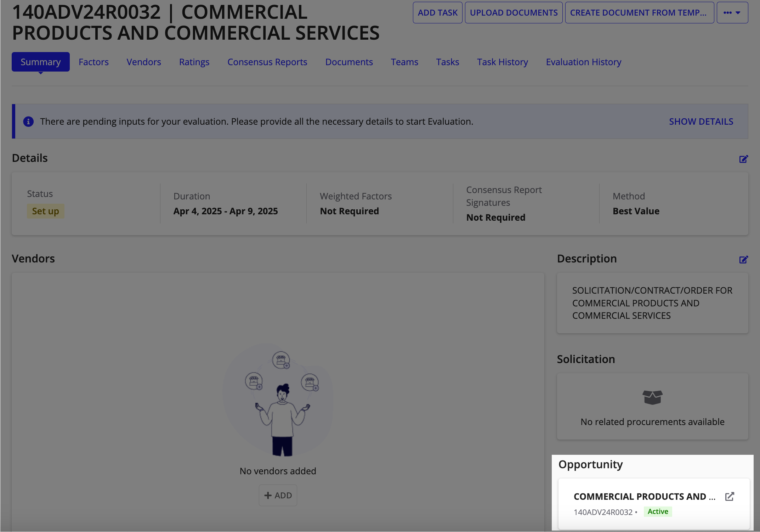The width and height of the screenshot is (760, 532).
Task: Click Not Required under Consensus Report Signatures
Action: (495, 217)
